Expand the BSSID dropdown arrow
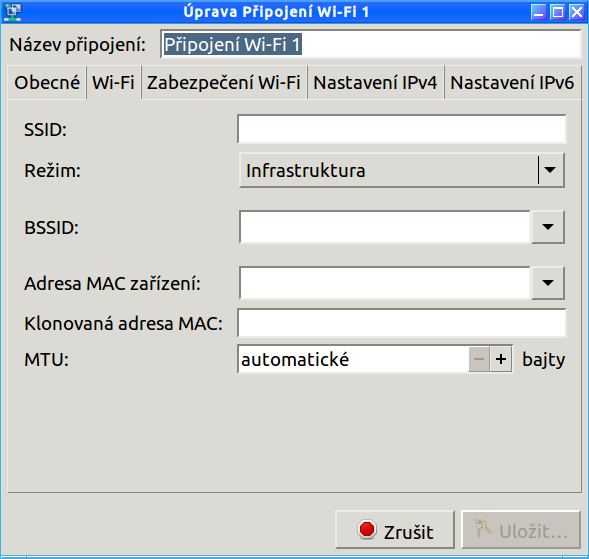The width and height of the screenshot is (589, 559). pyautogui.click(x=548, y=227)
